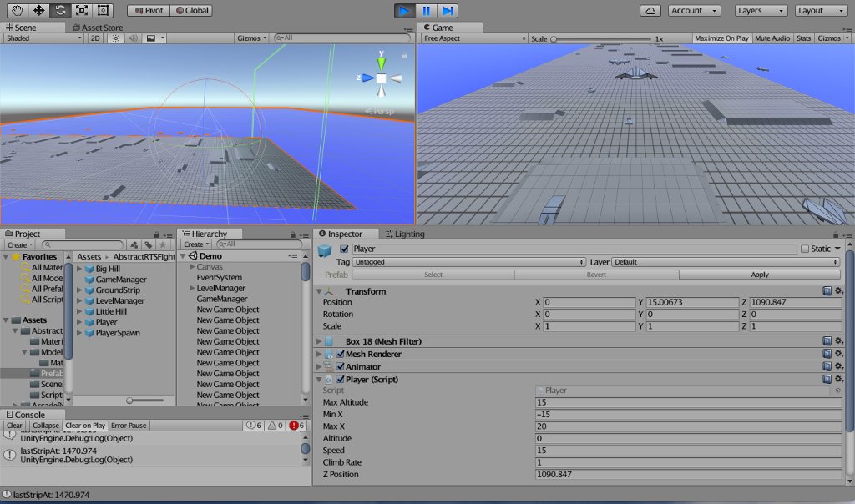The image size is (855, 504).
Task: Toggle Animator enabled checkbox
Action: tap(341, 366)
